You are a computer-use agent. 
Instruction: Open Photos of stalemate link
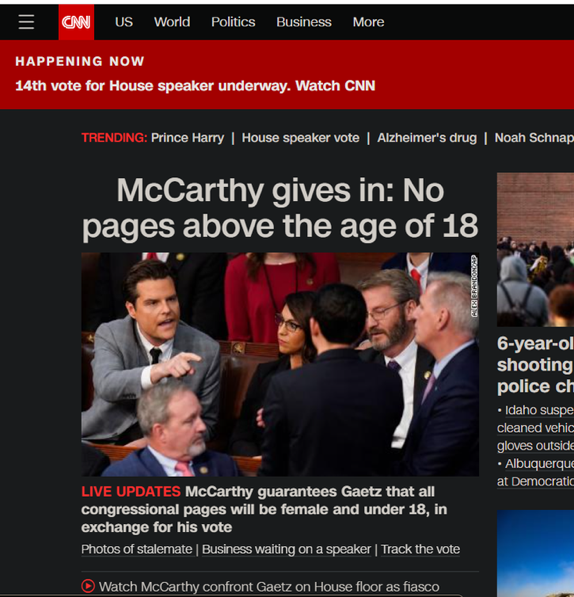137,549
